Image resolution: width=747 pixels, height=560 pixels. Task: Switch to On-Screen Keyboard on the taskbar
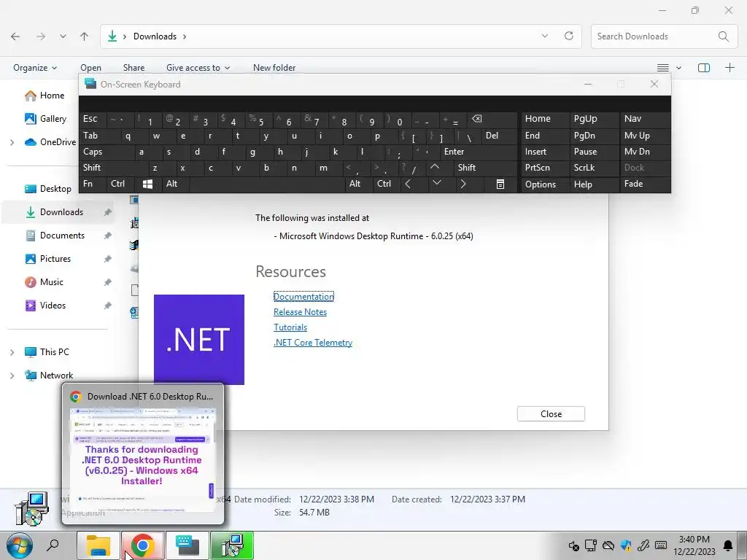(187, 545)
